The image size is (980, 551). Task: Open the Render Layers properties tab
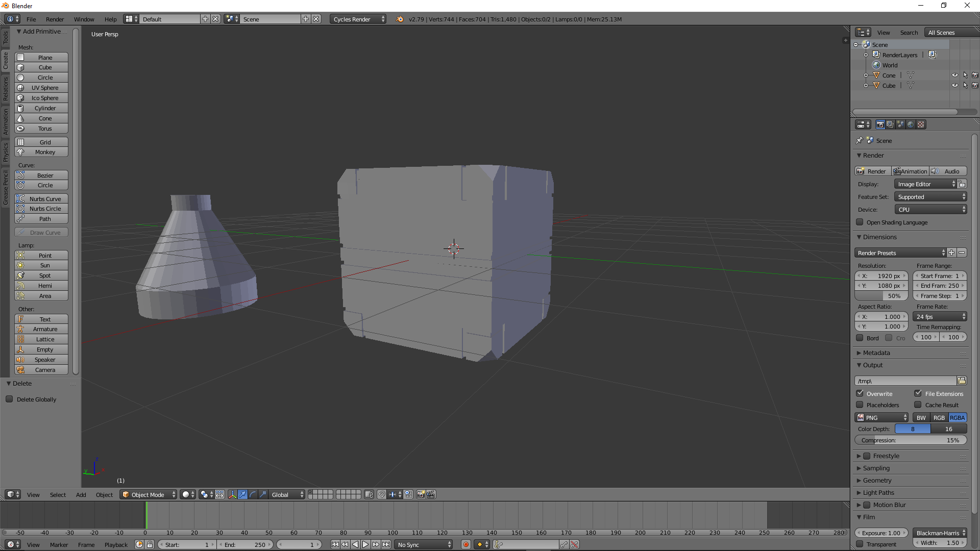[890, 124]
